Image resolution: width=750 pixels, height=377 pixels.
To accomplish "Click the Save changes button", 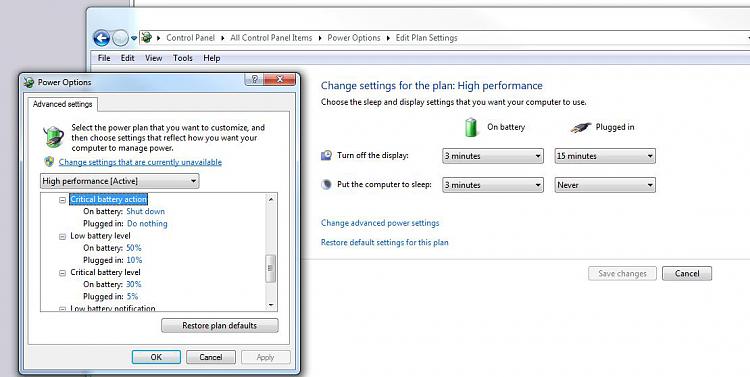I will pos(622,274).
